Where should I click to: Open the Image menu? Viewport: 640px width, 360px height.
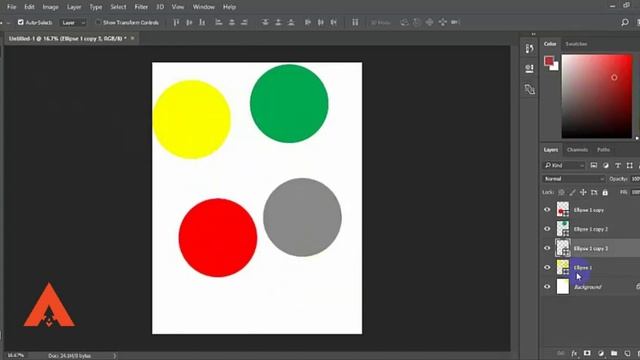(50, 7)
